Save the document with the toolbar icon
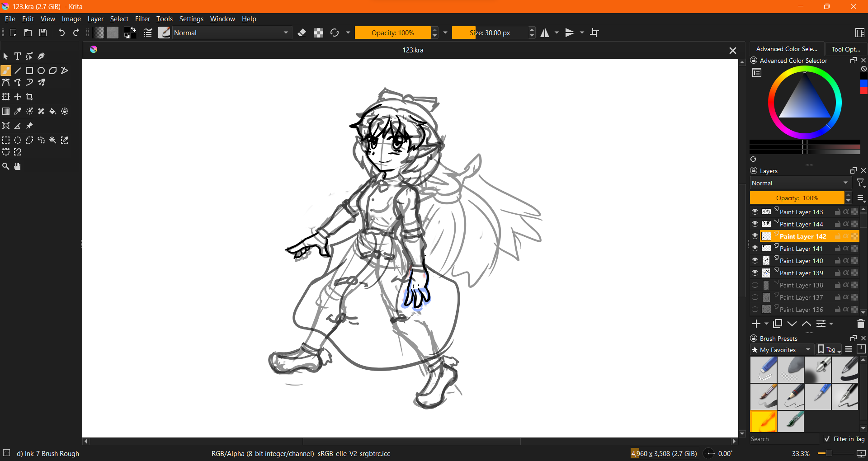Viewport: 868px width, 461px height. [x=43, y=33]
